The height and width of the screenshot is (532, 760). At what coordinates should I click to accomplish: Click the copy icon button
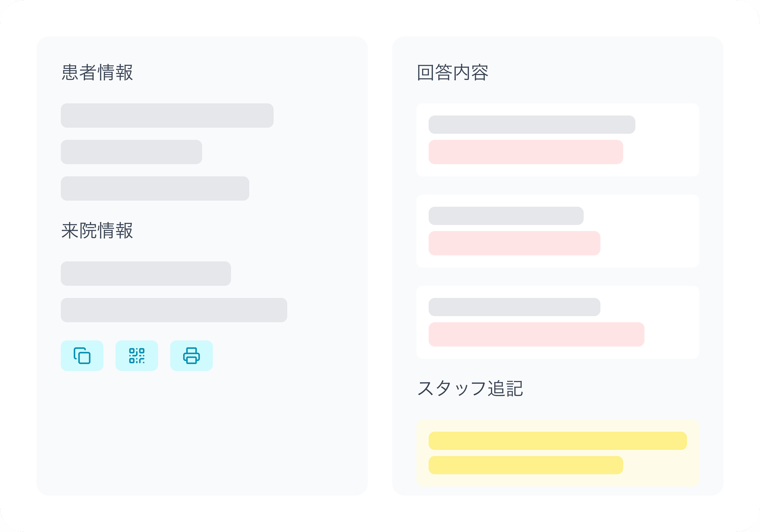coord(82,355)
